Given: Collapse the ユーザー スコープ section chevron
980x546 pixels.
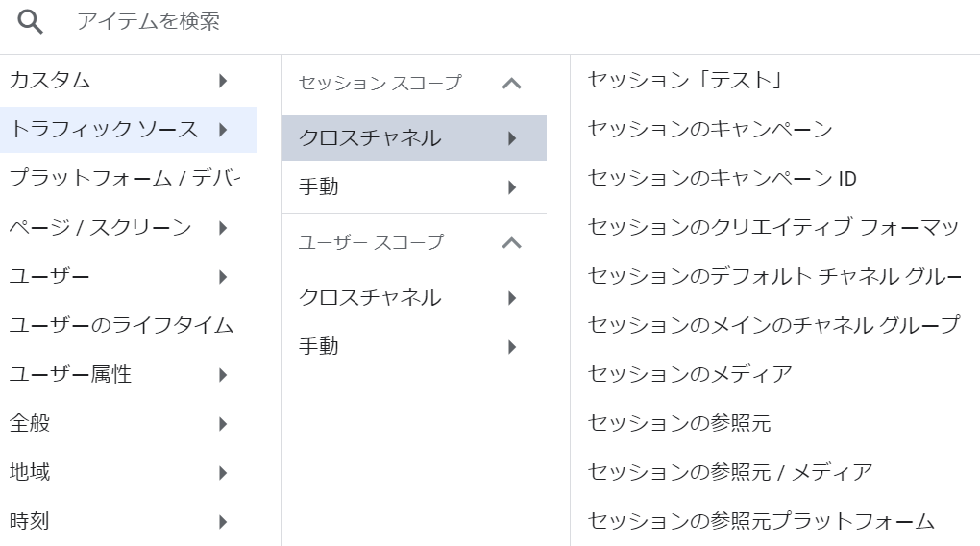Looking at the screenshot, I should tap(512, 242).
